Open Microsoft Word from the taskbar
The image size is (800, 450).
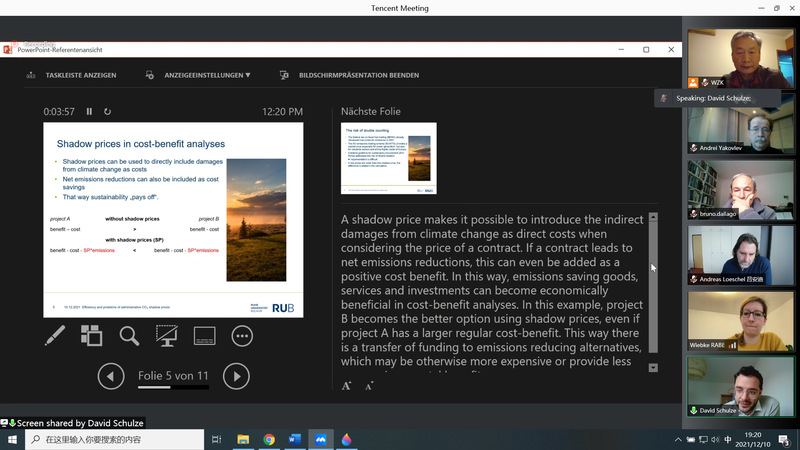pyautogui.click(x=295, y=439)
